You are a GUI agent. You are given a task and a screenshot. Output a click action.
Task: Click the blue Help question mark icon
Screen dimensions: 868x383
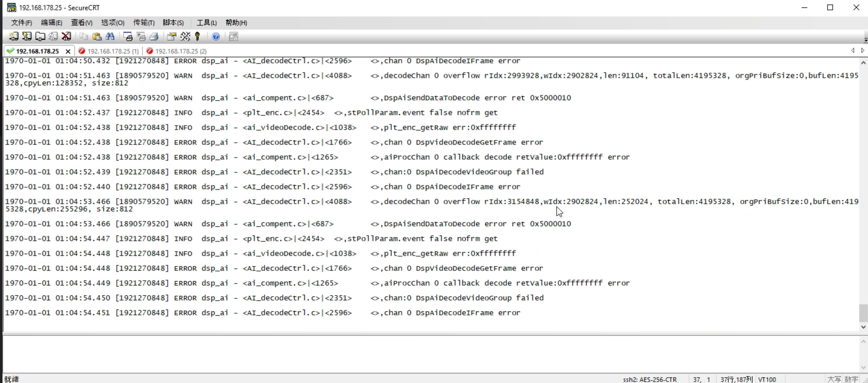[x=216, y=36]
